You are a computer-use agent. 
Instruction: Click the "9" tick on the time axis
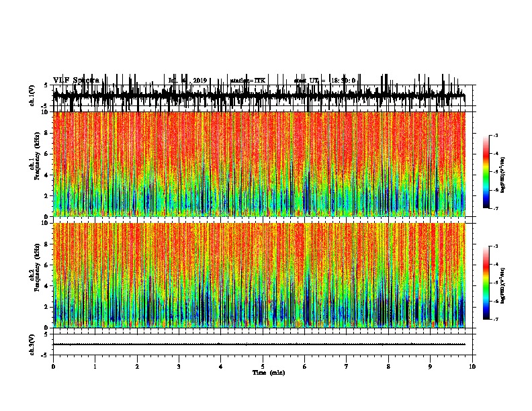pos(430,367)
